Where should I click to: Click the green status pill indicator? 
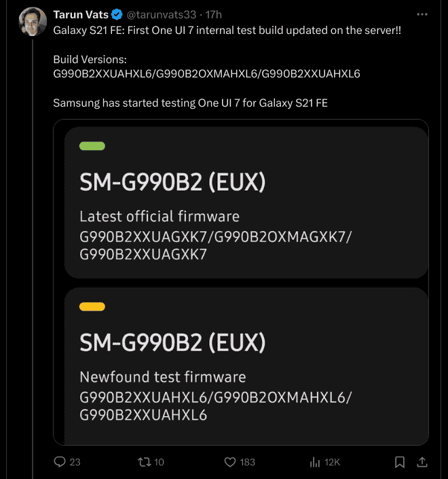tap(92, 146)
